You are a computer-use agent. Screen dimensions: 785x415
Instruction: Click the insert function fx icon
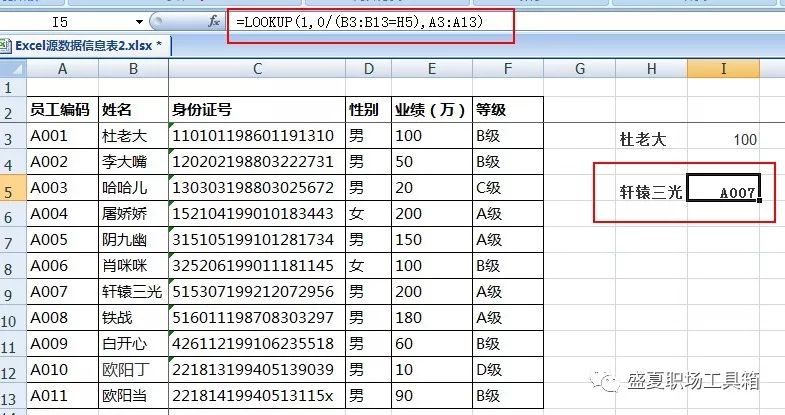click(214, 22)
